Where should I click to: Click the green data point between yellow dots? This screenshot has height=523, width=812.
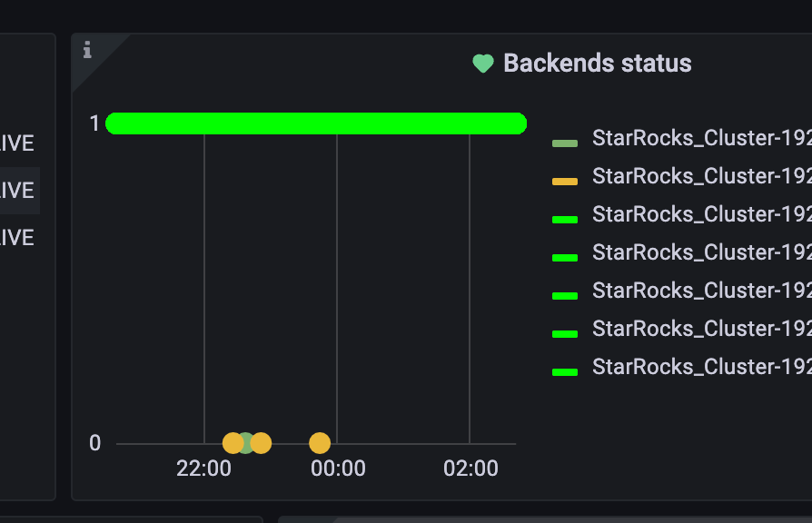tap(246, 443)
